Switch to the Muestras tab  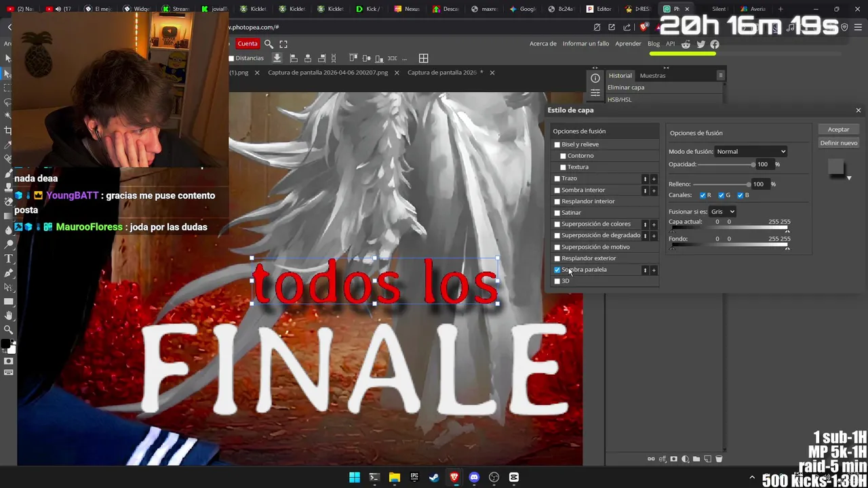point(652,76)
